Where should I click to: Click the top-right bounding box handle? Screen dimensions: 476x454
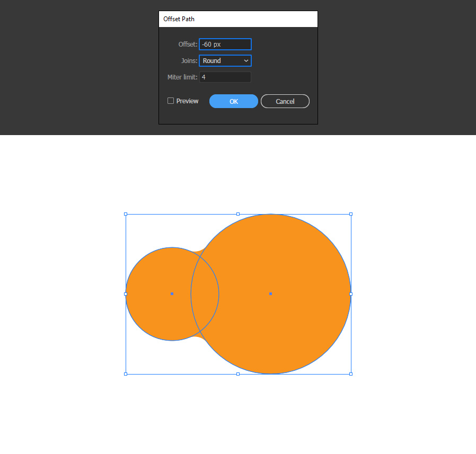[351, 214]
